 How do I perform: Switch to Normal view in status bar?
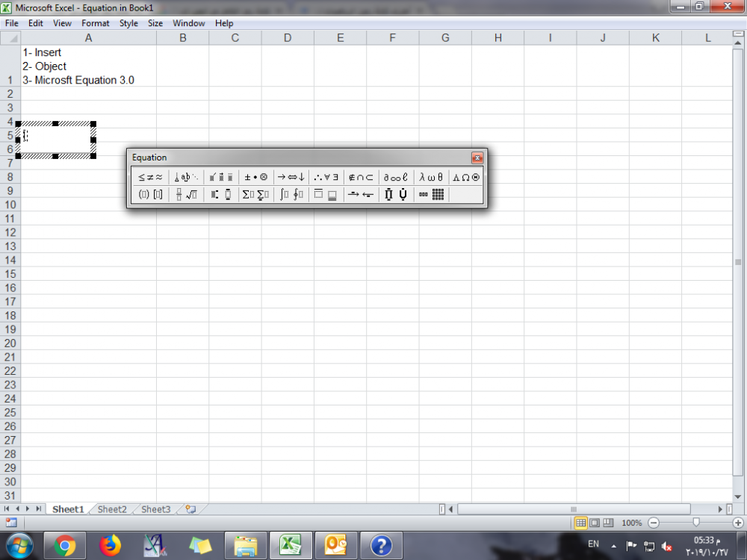point(580,523)
